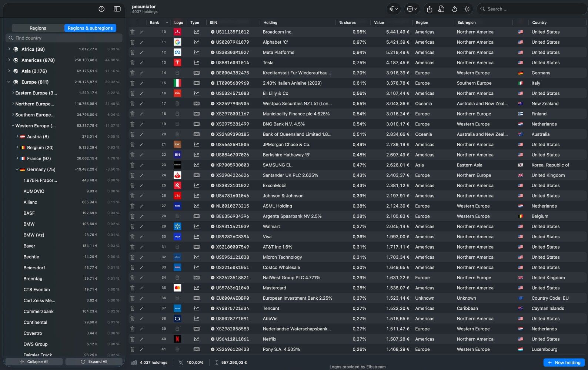Click the Walmart logo icon
This screenshot has height=370, width=588.
click(177, 226)
